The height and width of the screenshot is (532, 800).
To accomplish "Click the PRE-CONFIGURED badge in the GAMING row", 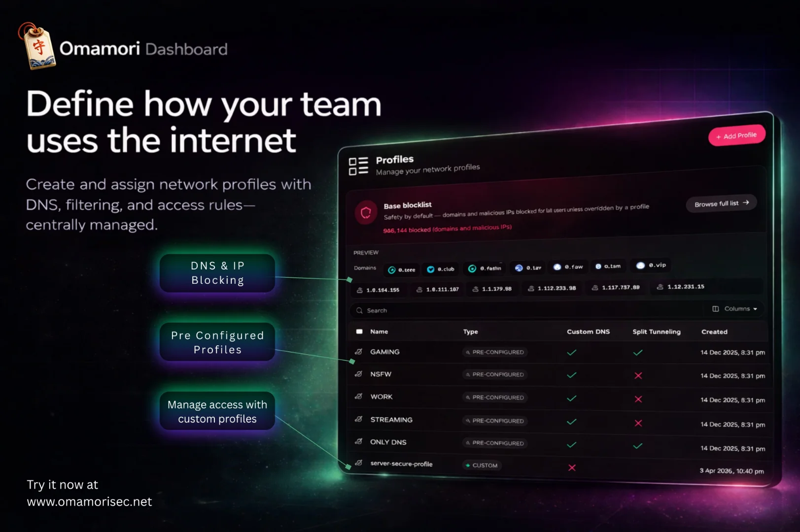I will click(x=495, y=352).
